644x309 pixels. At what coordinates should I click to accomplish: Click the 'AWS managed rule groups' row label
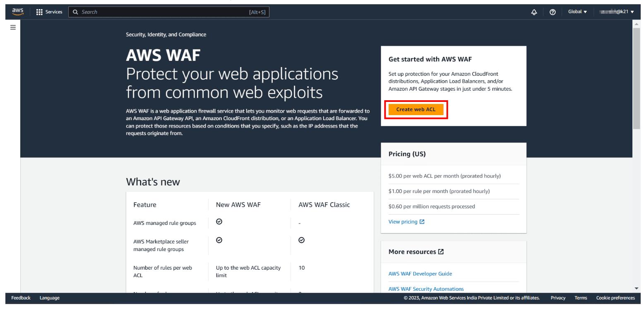tap(165, 223)
